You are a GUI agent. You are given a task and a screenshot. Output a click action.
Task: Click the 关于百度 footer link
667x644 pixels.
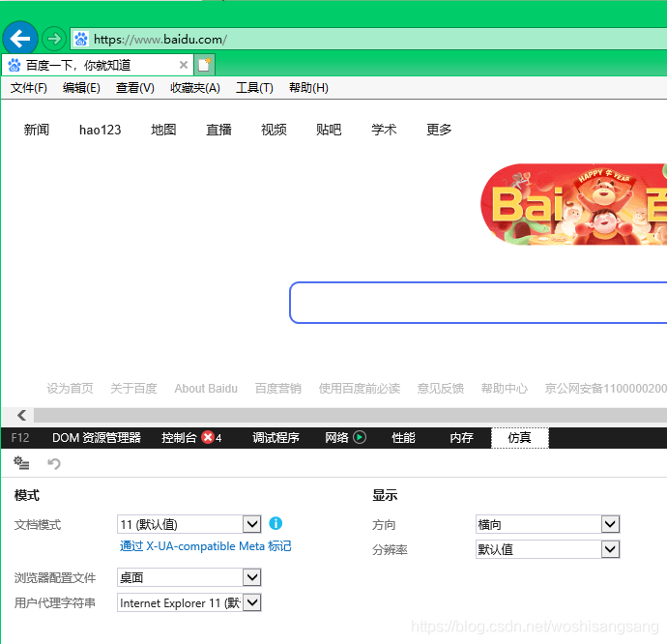pos(133,388)
